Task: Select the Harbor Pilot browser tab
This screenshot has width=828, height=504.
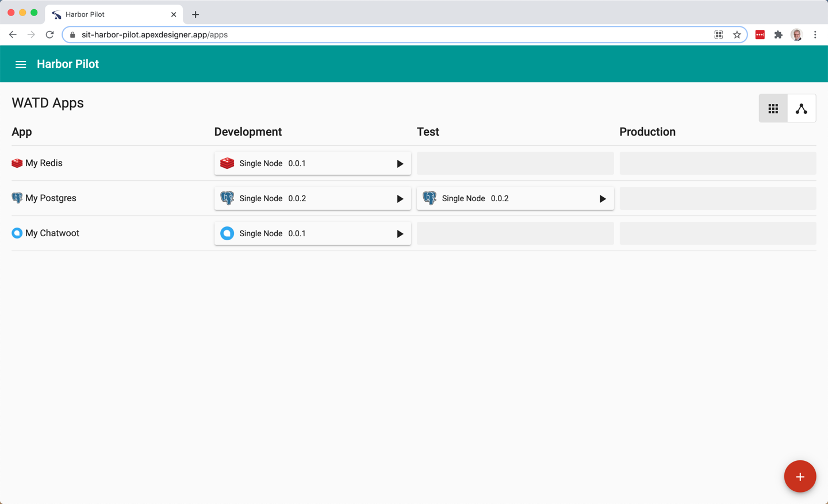Action: pyautogui.click(x=114, y=14)
